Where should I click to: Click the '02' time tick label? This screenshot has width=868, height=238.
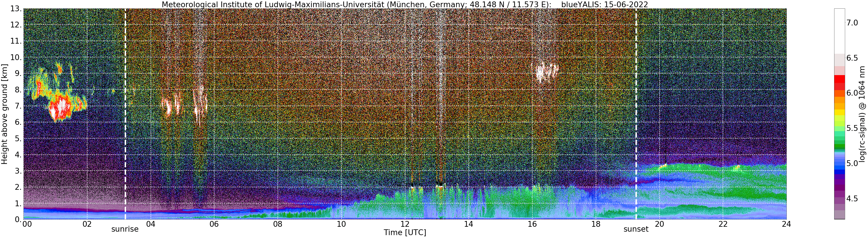point(87,224)
